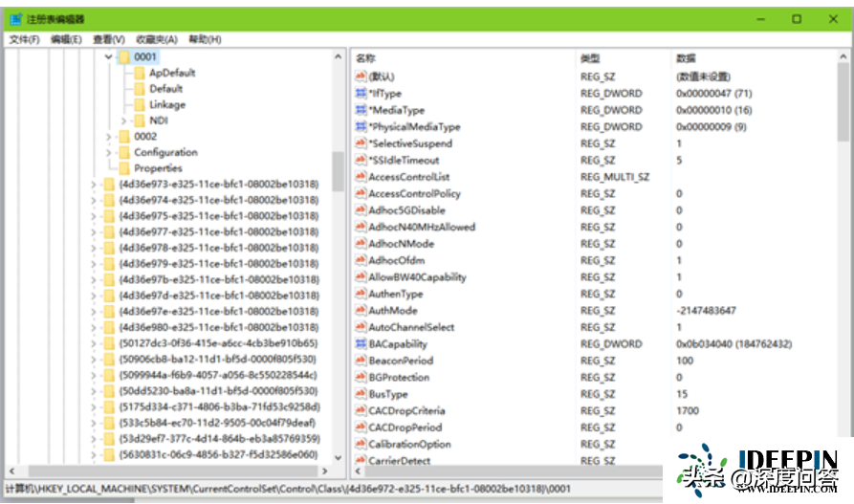Click the AdhocNMode value icon
The height and width of the screenshot is (504, 854).
tap(361, 244)
